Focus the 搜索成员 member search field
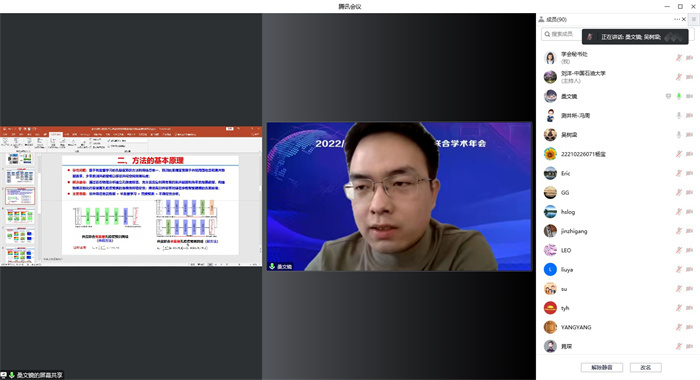 click(562, 34)
